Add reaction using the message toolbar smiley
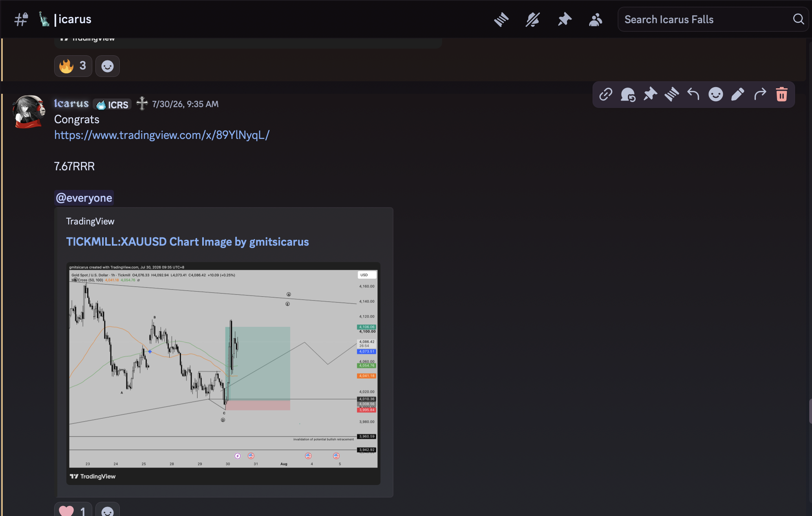Screen dimensions: 812x516 point(716,95)
